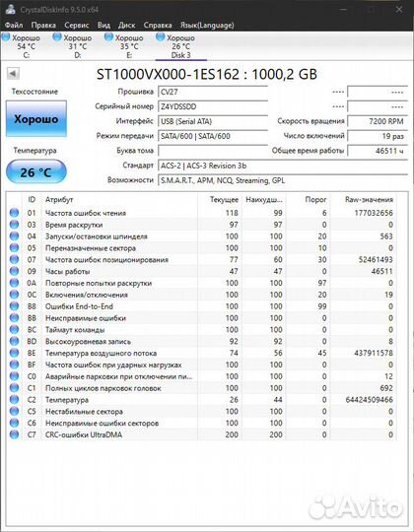Click the Возможности features field
Screen dimensions: 414x532
tap(283, 180)
